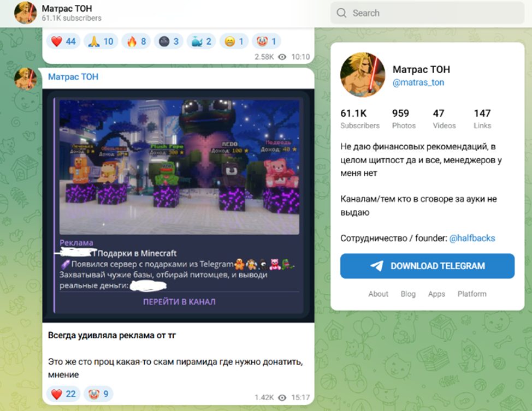This screenshot has width=532, height=411.
Task: Click the large profile avatar in info card
Action: pyautogui.click(x=362, y=75)
